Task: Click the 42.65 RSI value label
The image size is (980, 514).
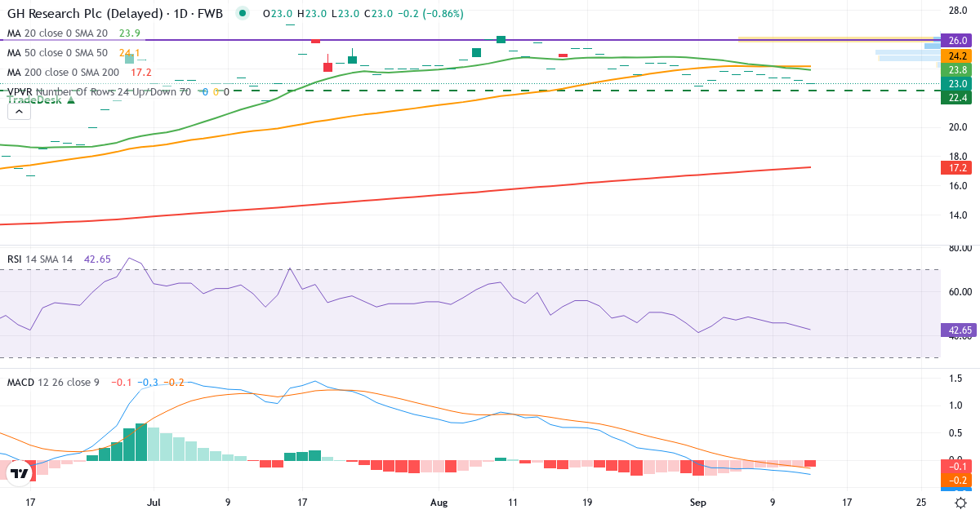Action: 957,330
